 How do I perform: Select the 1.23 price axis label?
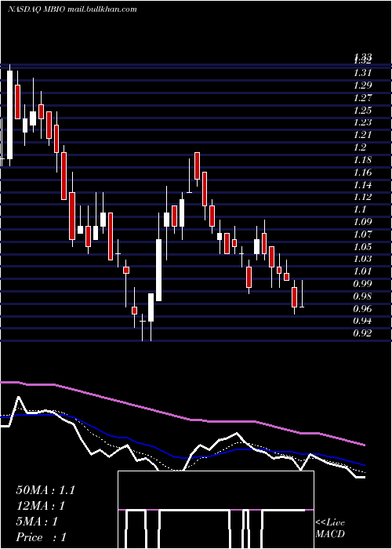point(363,122)
